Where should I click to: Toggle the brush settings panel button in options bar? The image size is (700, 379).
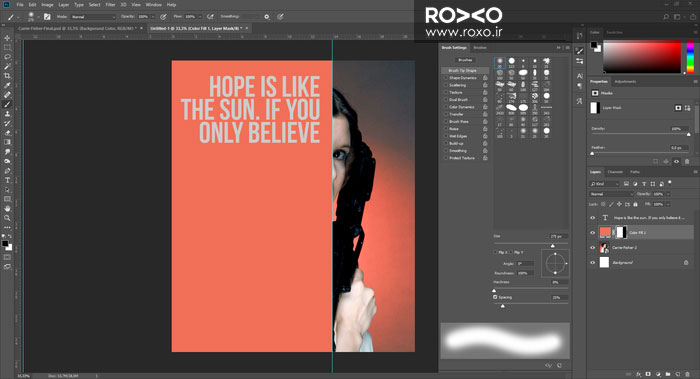(x=47, y=17)
